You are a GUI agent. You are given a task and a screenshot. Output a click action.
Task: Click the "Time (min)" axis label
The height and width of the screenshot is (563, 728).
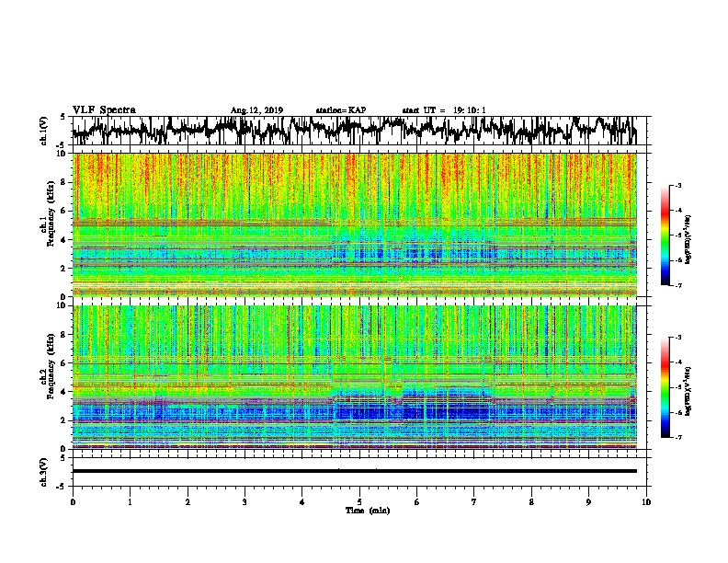pyautogui.click(x=368, y=511)
